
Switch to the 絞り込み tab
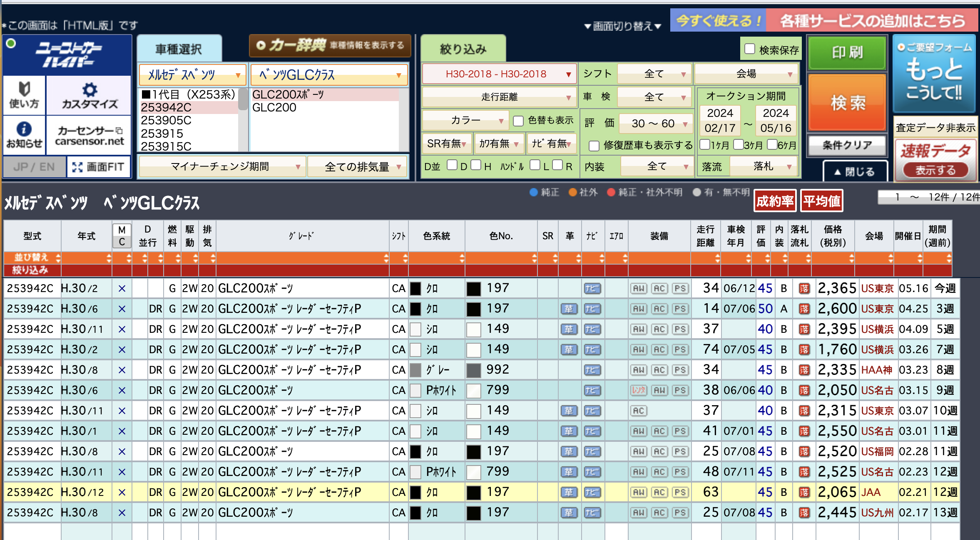463,49
